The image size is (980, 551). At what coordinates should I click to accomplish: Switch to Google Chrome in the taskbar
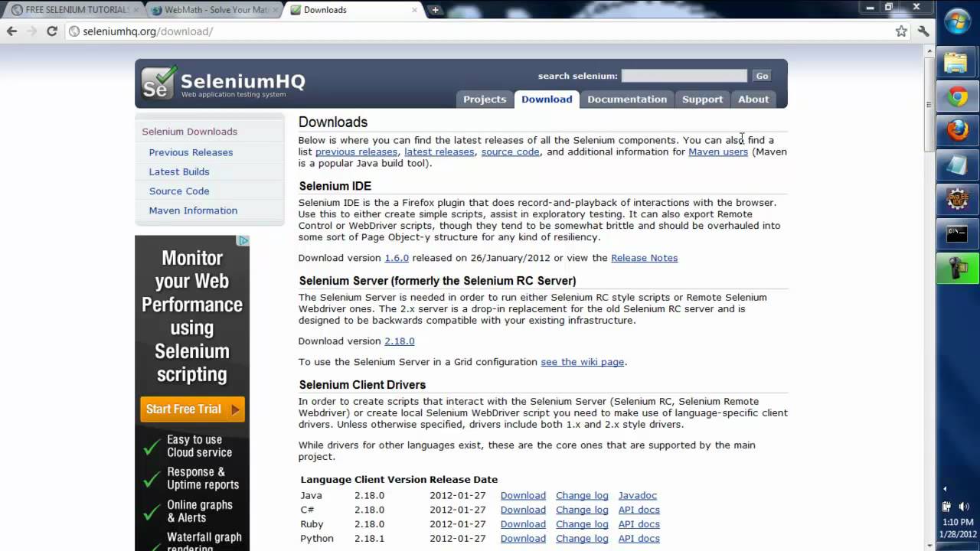957,96
